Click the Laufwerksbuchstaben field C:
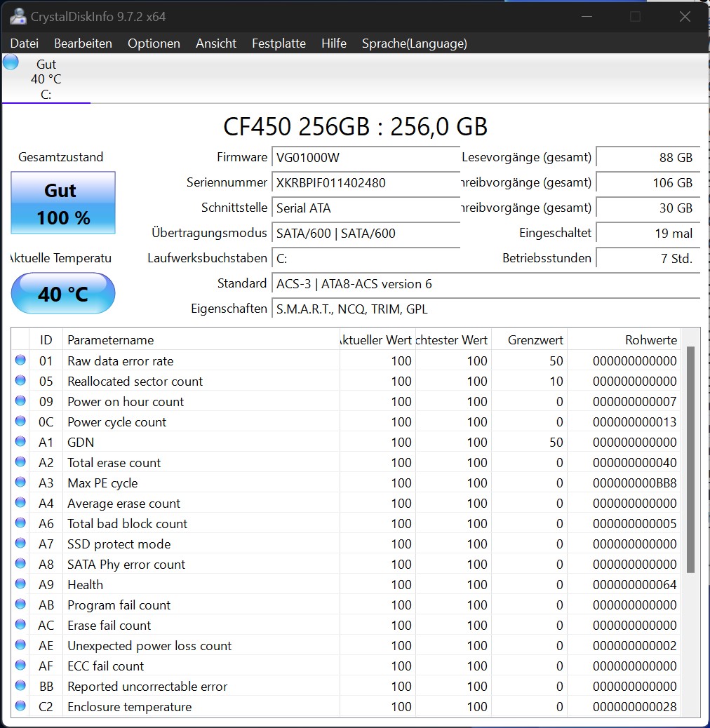 click(366, 258)
